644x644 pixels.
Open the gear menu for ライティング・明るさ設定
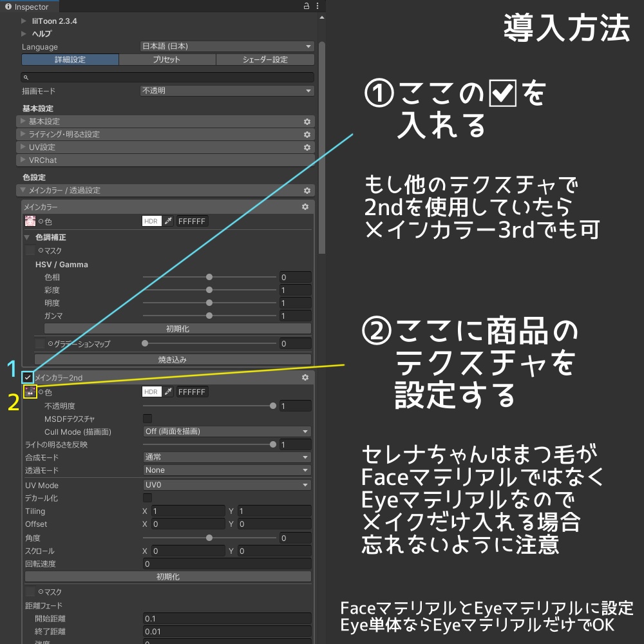(307, 135)
